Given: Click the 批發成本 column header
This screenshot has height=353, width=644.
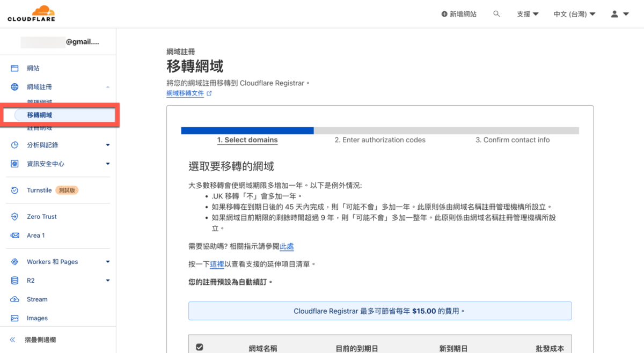Looking at the screenshot, I should [x=550, y=348].
